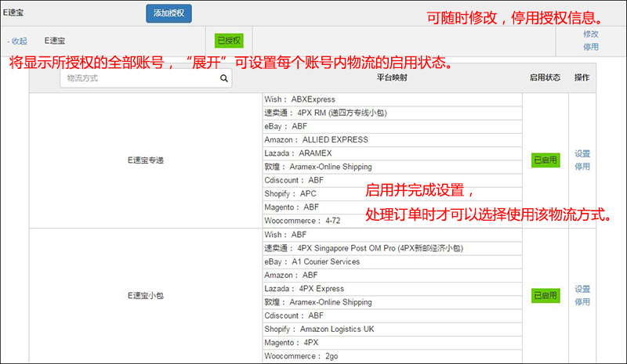Click the E速宝 account name in row
Image resolution: width=627 pixels, height=364 pixels.
click(55, 41)
